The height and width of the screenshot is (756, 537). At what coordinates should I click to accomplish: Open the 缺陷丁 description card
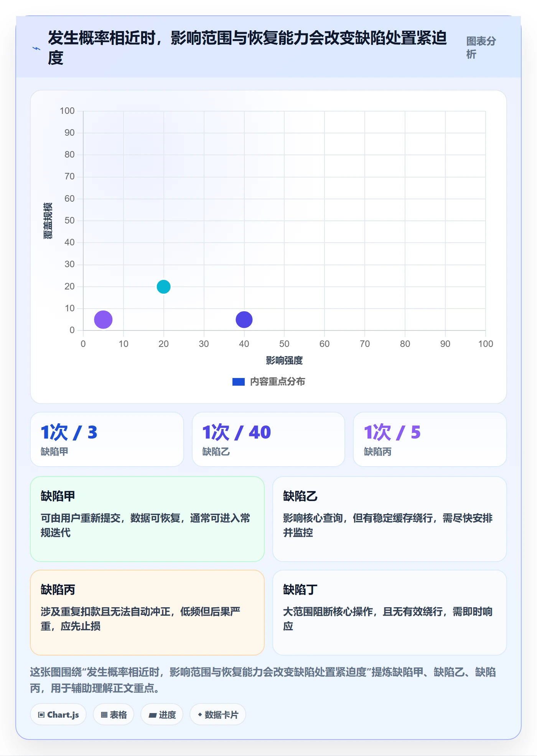click(x=390, y=613)
